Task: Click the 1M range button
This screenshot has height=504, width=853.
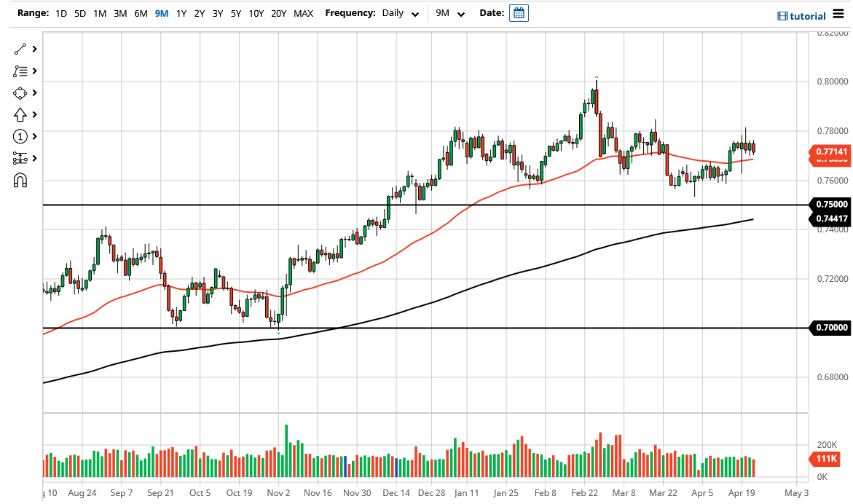Action: pos(100,13)
